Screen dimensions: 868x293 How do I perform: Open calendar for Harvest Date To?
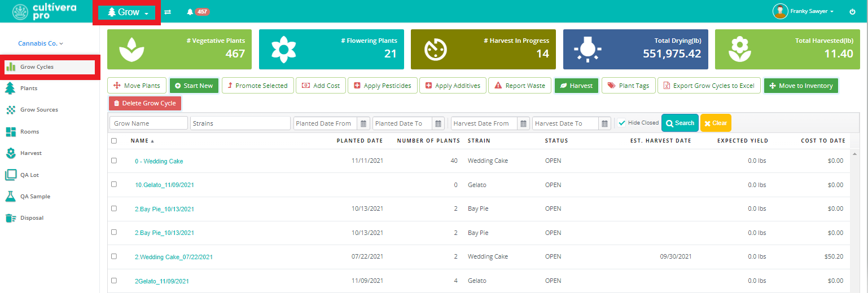pyautogui.click(x=606, y=123)
